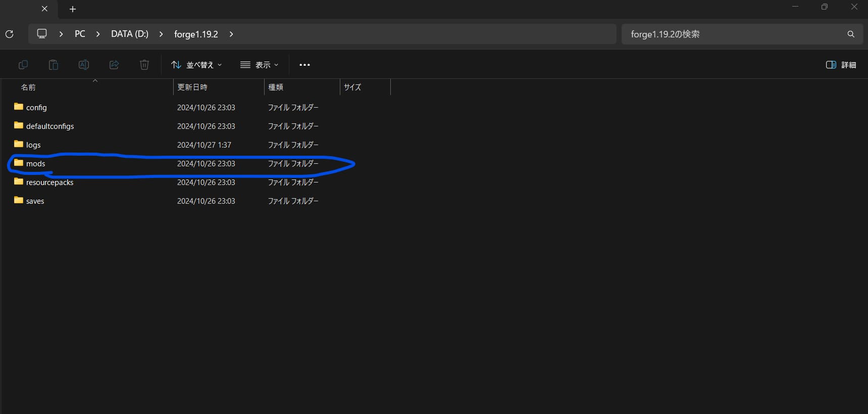This screenshot has height=414, width=868.
Task: Click the refresh icon beside address bar
Action: [x=9, y=34]
